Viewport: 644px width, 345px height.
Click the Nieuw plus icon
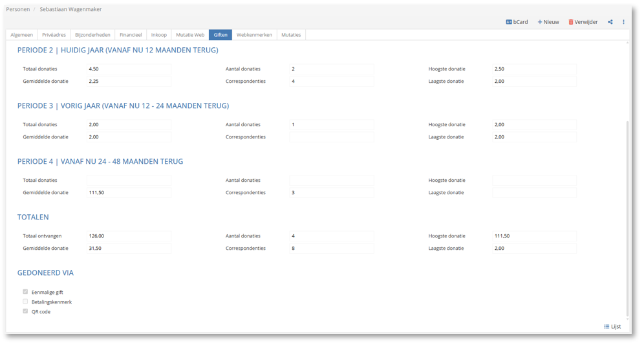[x=541, y=22]
